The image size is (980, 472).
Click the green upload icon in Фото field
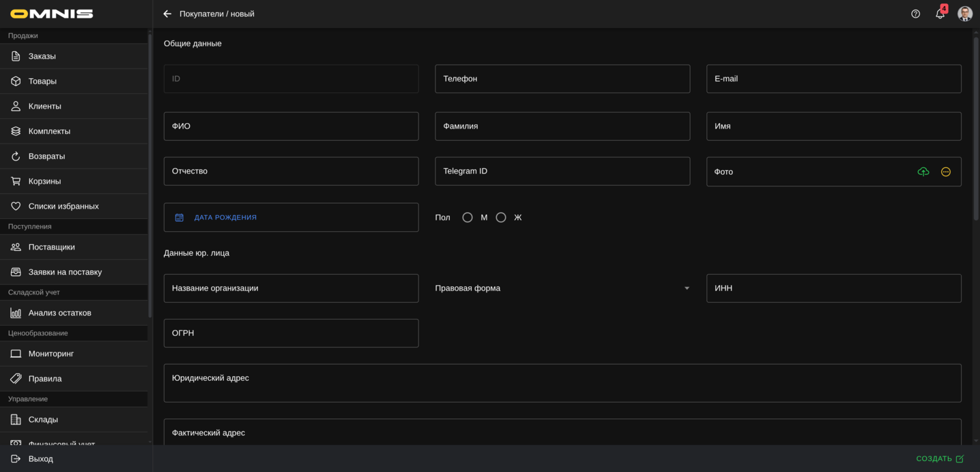(923, 172)
